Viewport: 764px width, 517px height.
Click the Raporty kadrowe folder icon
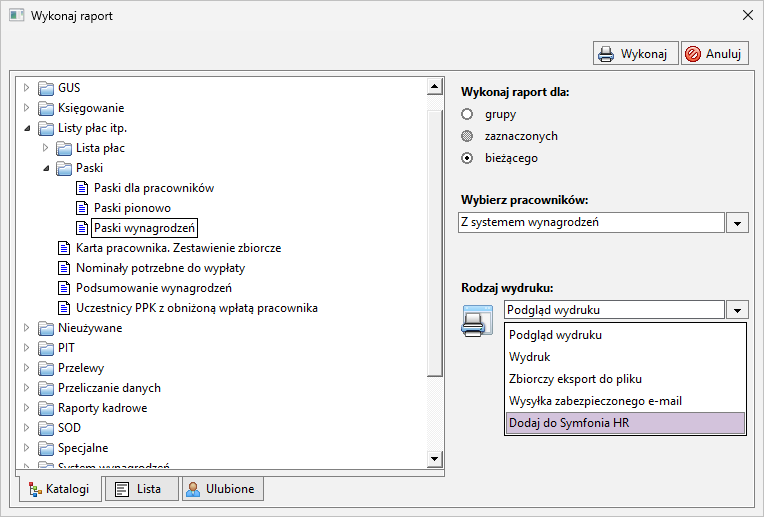(x=46, y=408)
